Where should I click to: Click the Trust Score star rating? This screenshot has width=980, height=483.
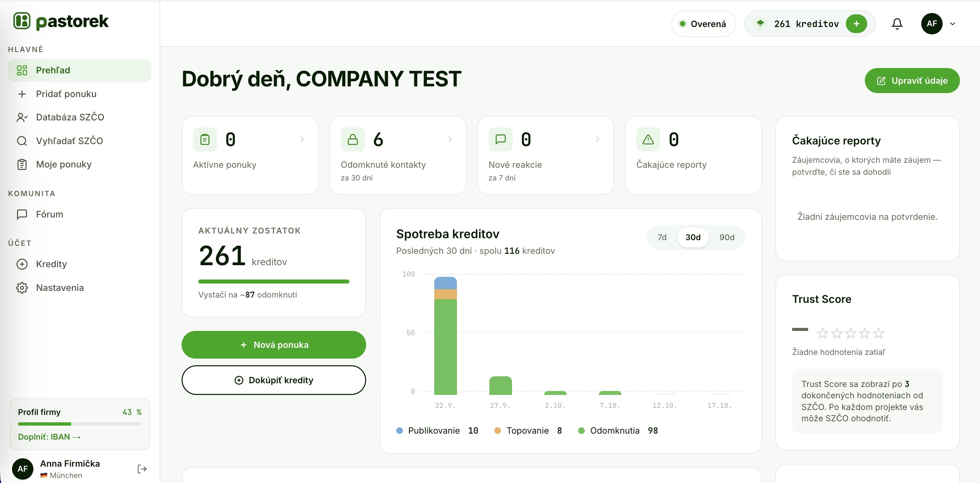[x=850, y=334]
